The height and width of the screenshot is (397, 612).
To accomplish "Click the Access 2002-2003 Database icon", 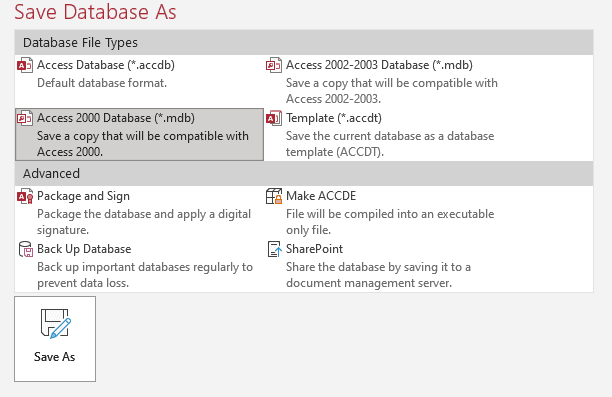I will point(274,65).
